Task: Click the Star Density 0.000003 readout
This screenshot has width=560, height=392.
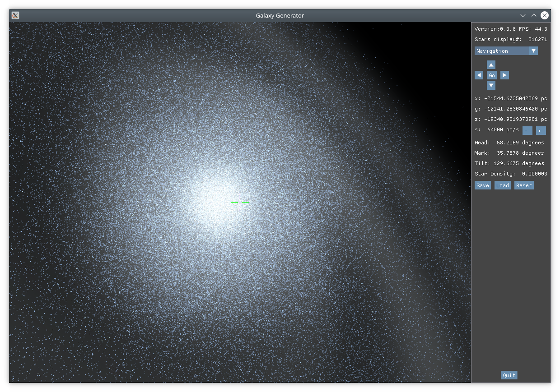Action: click(x=511, y=174)
